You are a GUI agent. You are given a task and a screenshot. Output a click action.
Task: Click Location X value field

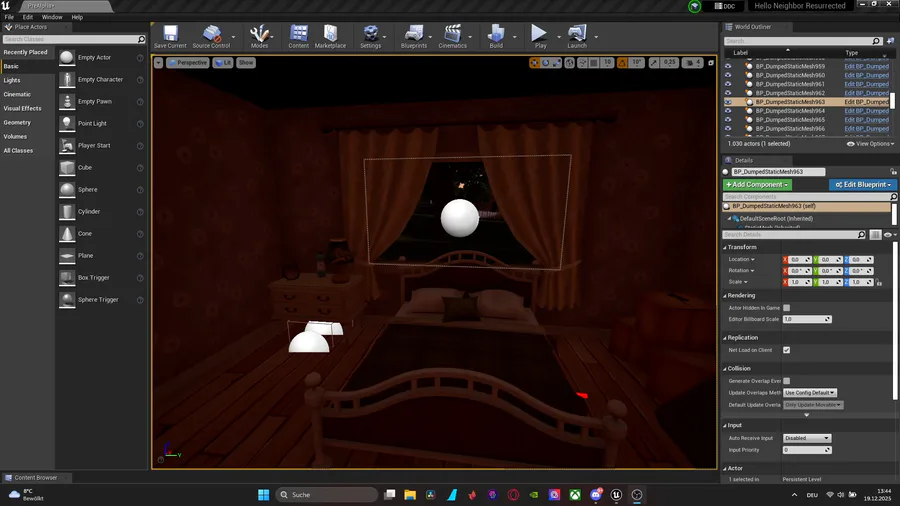800,260
